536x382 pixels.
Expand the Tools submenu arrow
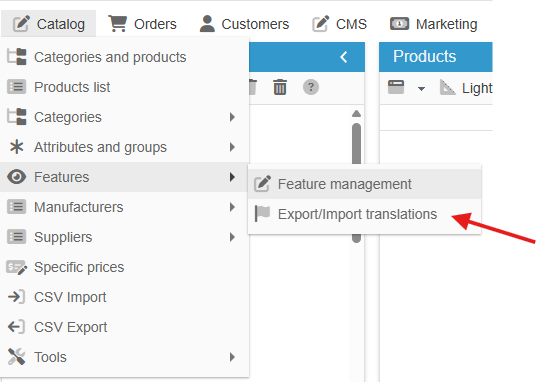pos(232,357)
